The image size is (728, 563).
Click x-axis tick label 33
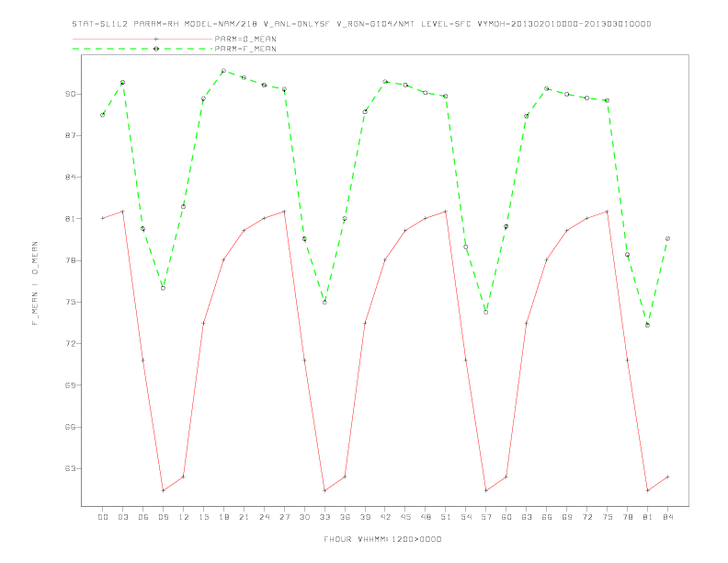pos(325,517)
